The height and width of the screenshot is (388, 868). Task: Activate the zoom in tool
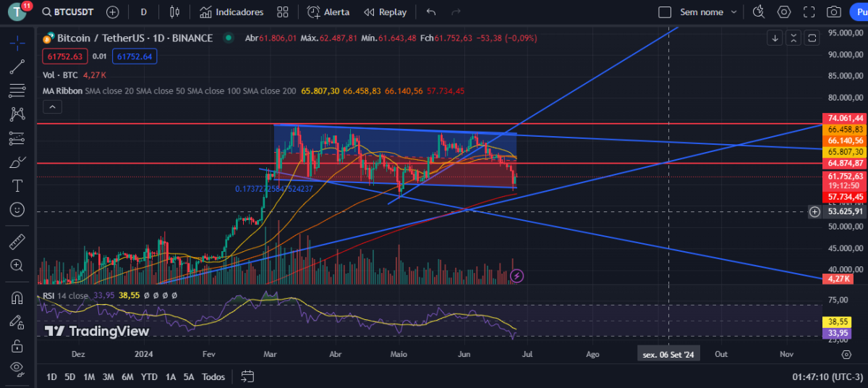17,266
